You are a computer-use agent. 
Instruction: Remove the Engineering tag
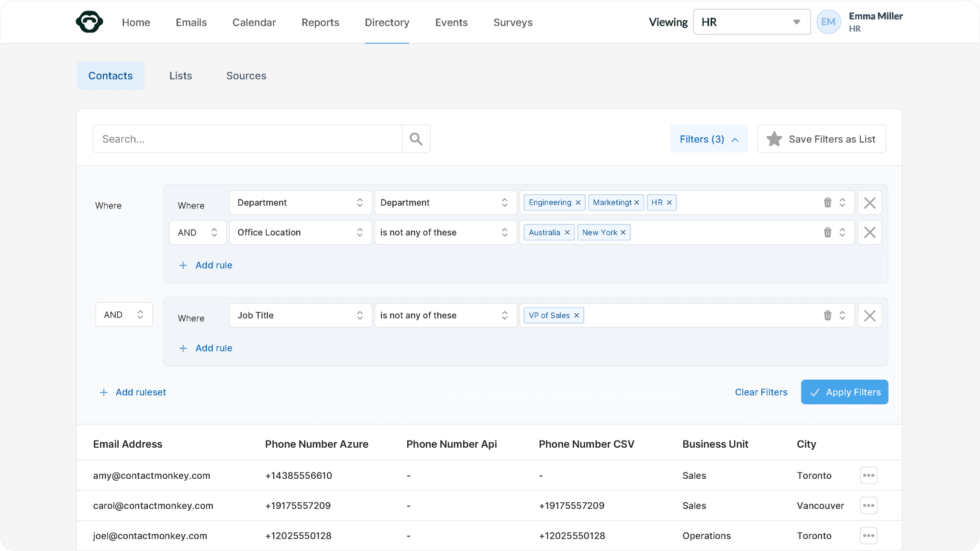click(x=578, y=202)
